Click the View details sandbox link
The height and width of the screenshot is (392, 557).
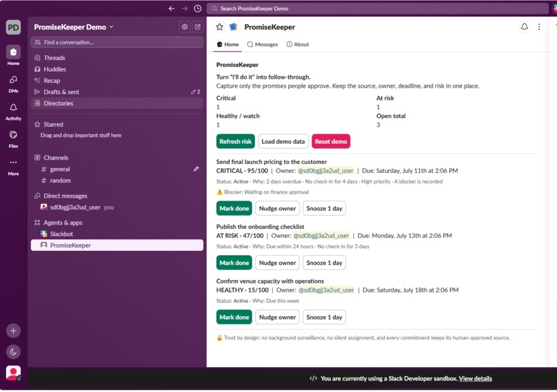pyautogui.click(x=475, y=379)
